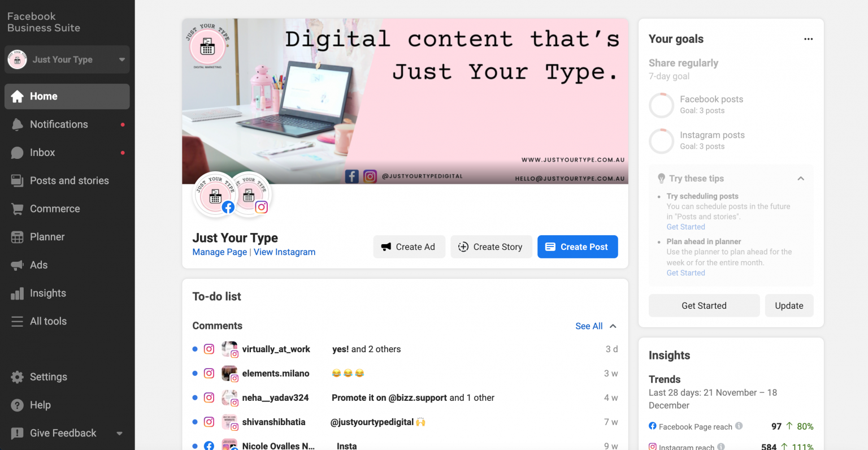The height and width of the screenshot is (450, 868).
Task: Click the Facebook posts goal circle
Action: point(661,105)
